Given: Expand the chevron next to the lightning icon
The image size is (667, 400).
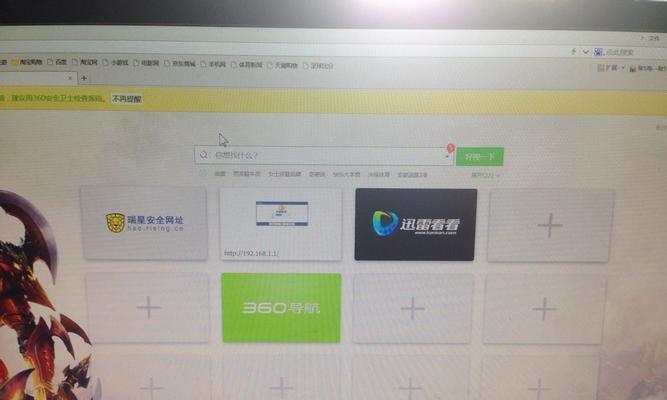Looking at the screenshot, I should pyautogui.click(x=586, y=52).
